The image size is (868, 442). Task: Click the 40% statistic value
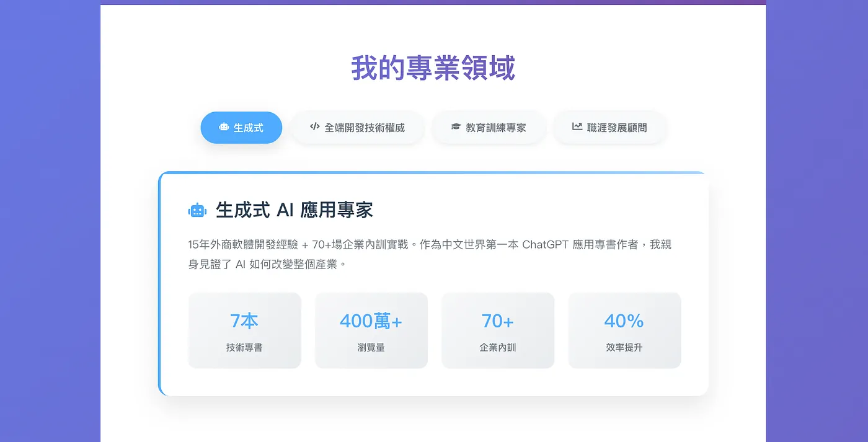(x=624, y=321)
